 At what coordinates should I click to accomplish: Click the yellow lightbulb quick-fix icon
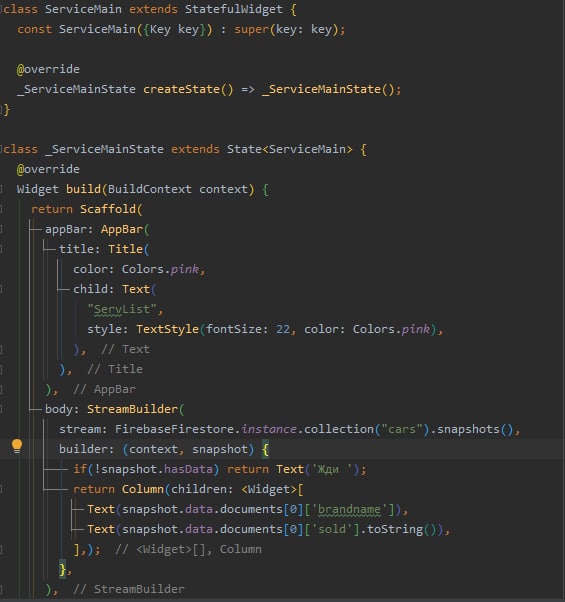[x=17, y=446]
